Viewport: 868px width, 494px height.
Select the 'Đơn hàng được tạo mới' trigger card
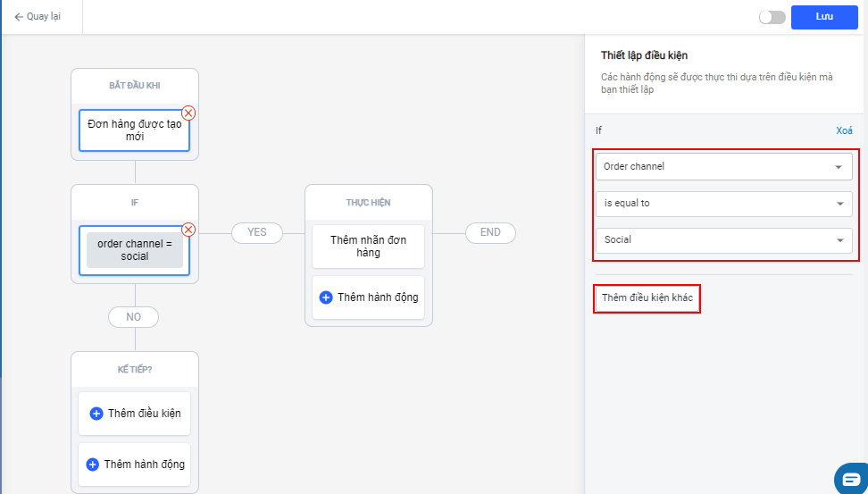tap(134, 130)
